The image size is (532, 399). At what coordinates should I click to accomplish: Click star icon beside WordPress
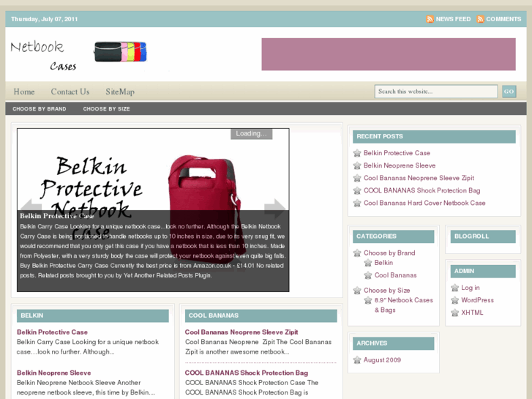tap(454, 300)
